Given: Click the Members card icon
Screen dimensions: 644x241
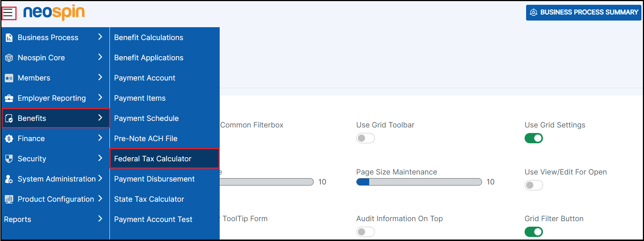Looking at the screenshot, I should pyautogui.click(x=9, y=78).
